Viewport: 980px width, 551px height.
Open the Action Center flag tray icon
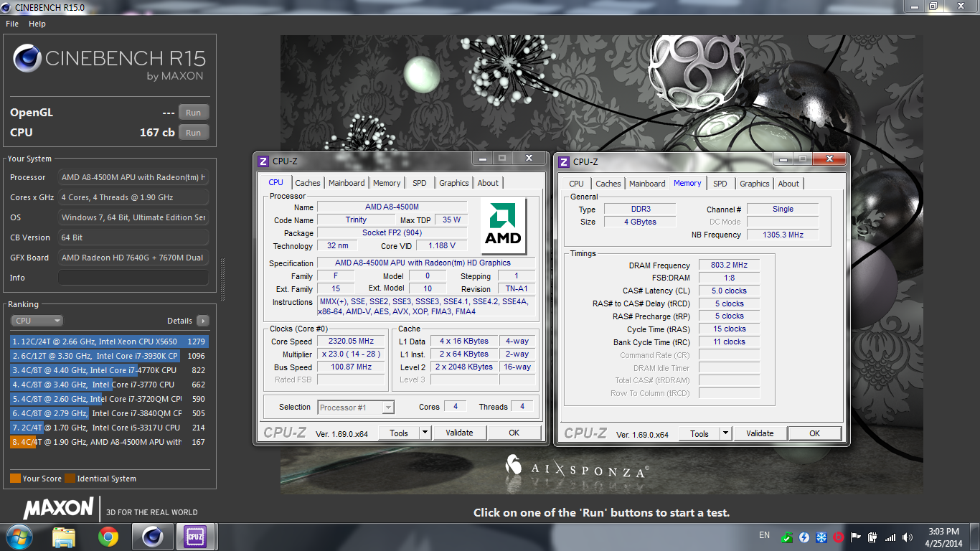point(855,537)
